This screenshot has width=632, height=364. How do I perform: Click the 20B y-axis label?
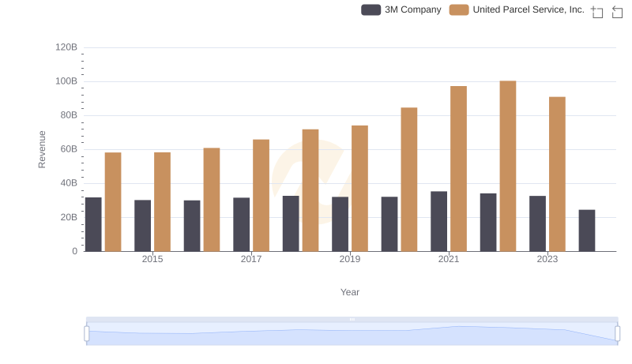tap(69, 217)
